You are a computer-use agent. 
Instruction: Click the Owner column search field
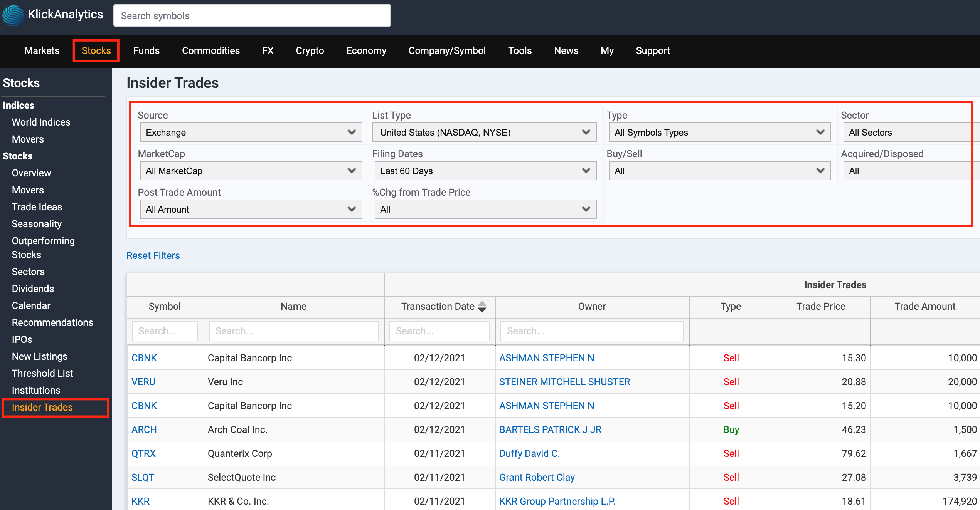point(592,331)
